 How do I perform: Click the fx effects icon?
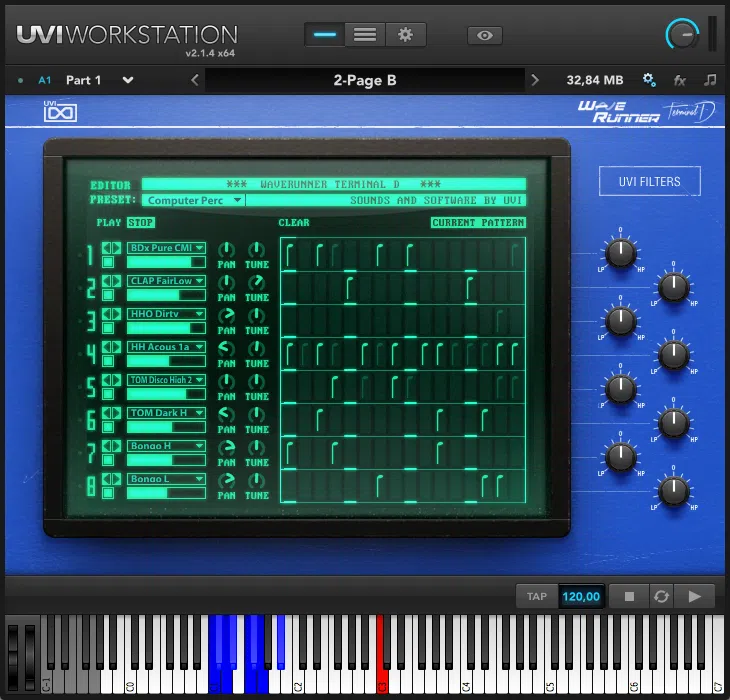click(x=680, y=80)
